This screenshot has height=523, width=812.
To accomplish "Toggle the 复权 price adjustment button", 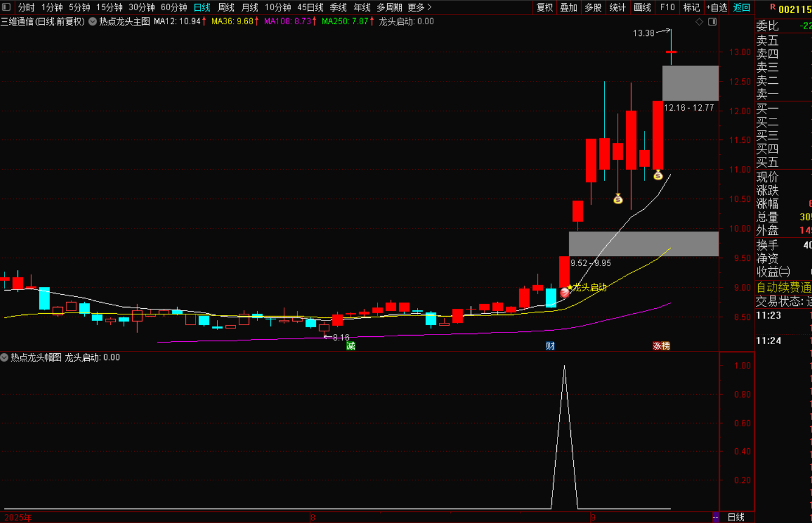I will 545,7.
